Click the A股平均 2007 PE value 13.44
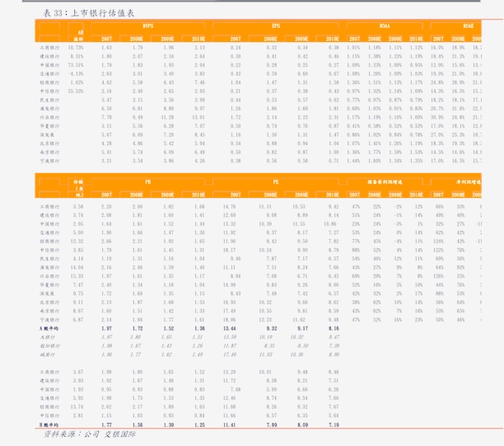 pyautogui.click(x=230, y=328)
